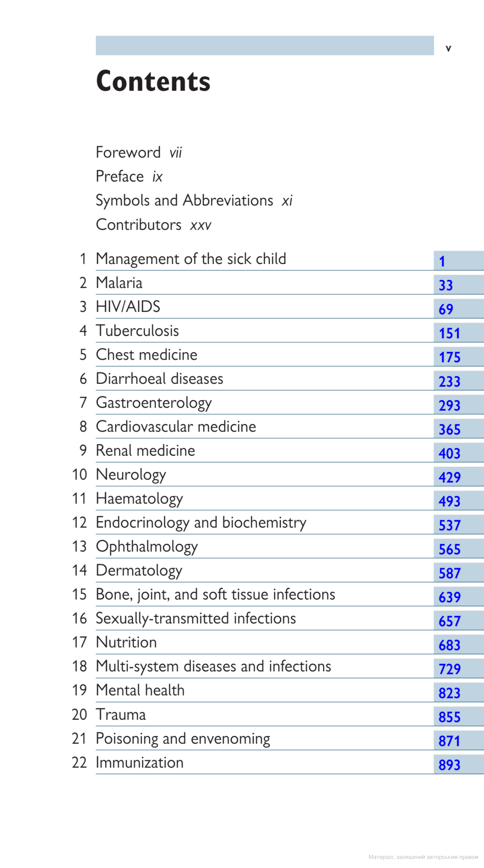Open Sexually-transmitted infections page 657
This screenshot has height=868, width=484.
pyautogui.click(x=449, y=621)
